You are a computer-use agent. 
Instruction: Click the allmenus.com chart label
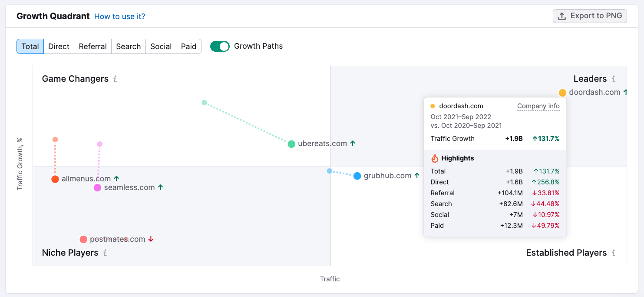tap(86, 179)
